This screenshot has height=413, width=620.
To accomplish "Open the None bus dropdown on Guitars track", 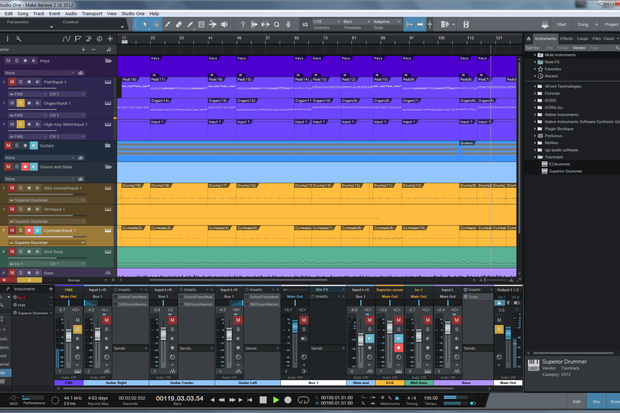I will click(40, 157).
